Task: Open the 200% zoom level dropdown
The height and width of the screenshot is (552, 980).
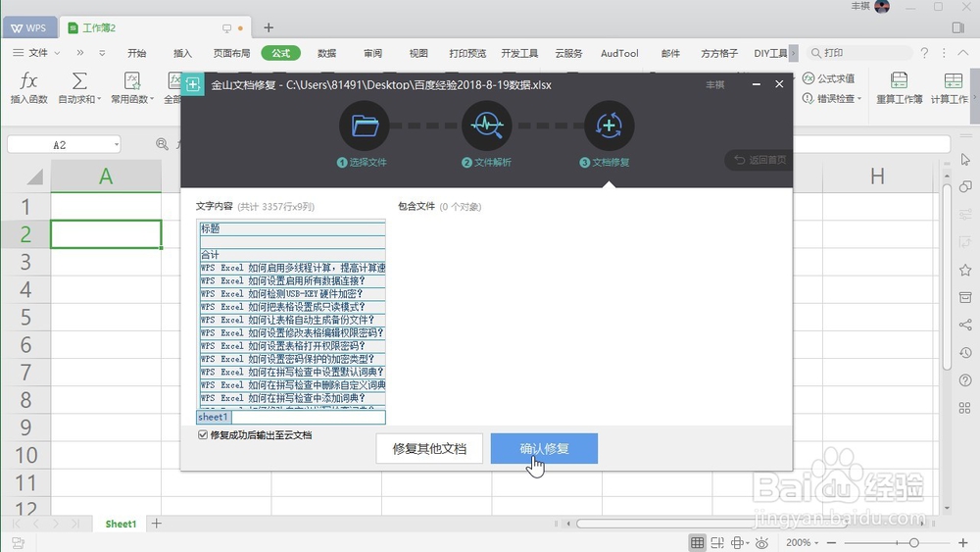Action: tap(817, 542)
